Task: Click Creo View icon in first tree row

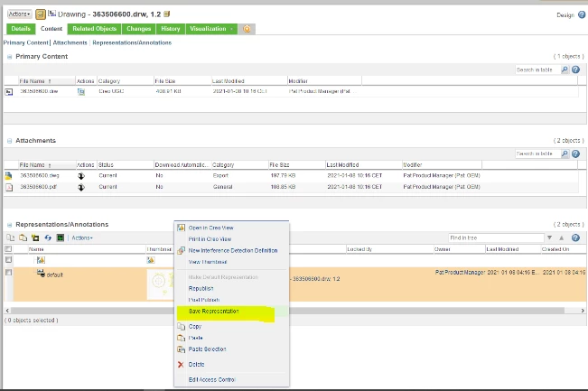Action: coord(41,260)
